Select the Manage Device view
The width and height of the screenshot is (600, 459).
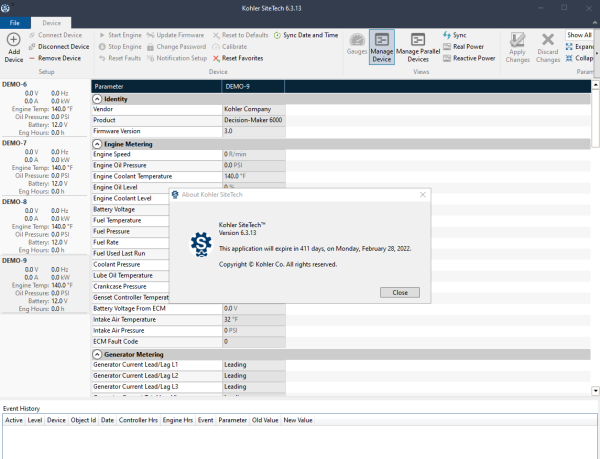pyautogui.click(x=381, y=46)
